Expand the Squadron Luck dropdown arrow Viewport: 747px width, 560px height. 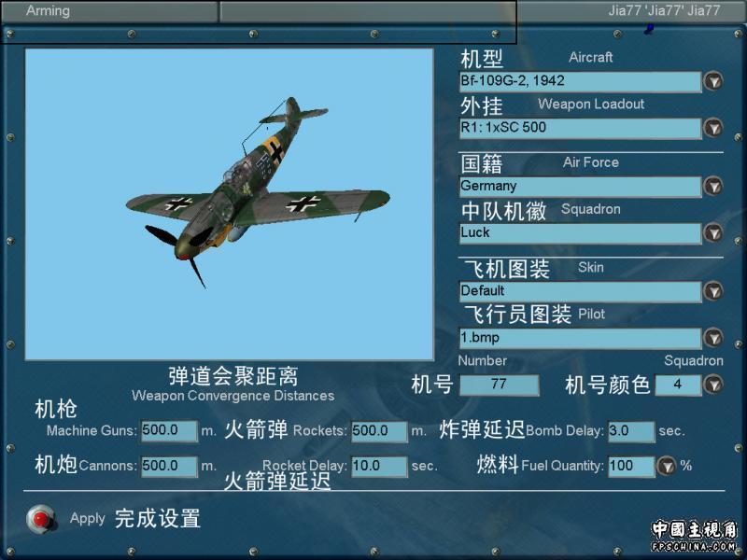(713, 232)
